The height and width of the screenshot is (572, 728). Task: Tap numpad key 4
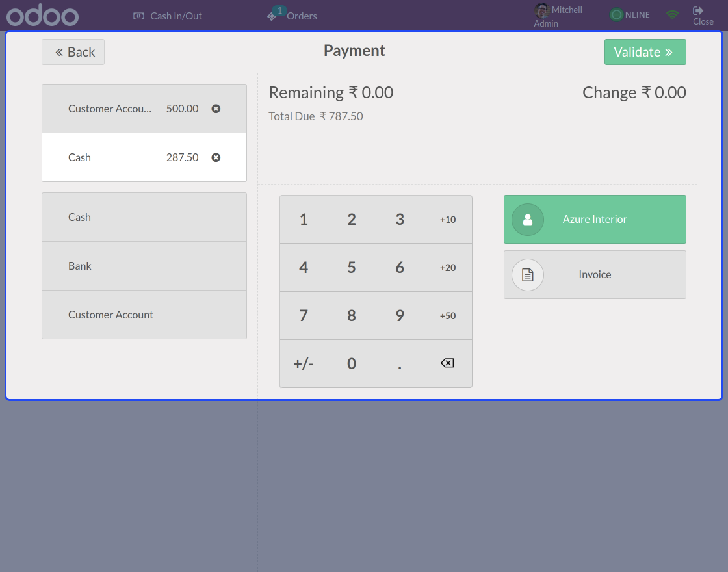(304, 267)
